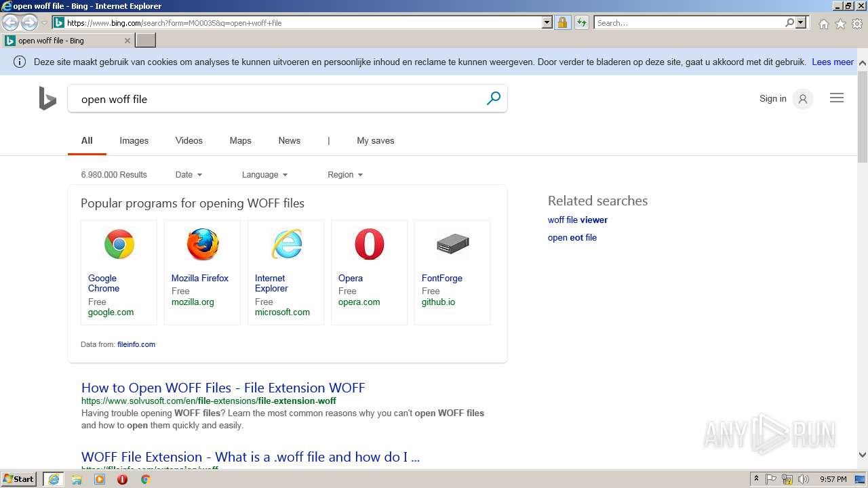Click the Google Chrome program icon

tap(119, 244)
